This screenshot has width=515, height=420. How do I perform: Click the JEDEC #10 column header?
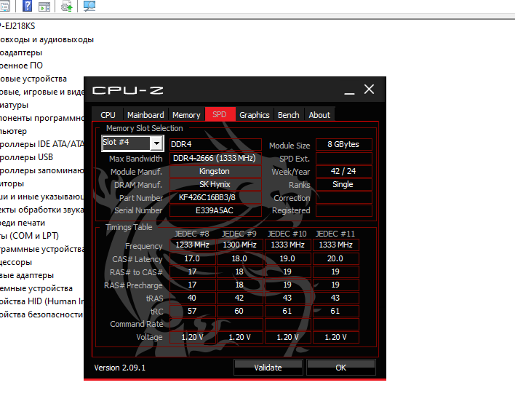tap(287, 234)
